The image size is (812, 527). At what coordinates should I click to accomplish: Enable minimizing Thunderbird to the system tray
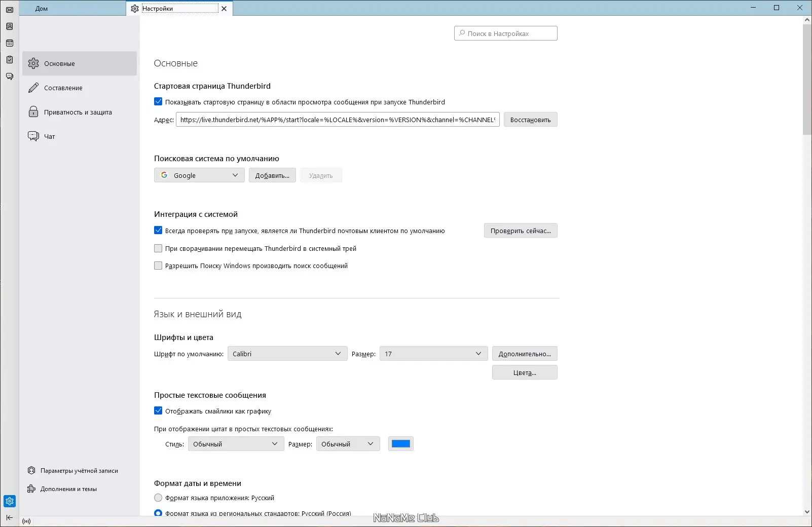tap(158, 248)
